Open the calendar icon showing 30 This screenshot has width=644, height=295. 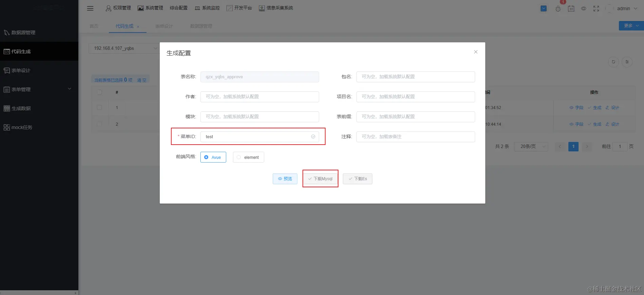571,9
